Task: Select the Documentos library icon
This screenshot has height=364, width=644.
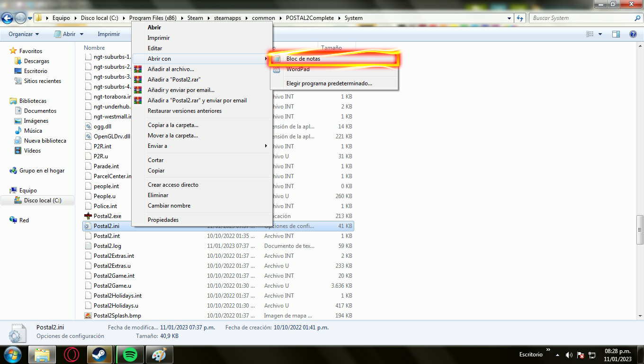Action: 18,110
